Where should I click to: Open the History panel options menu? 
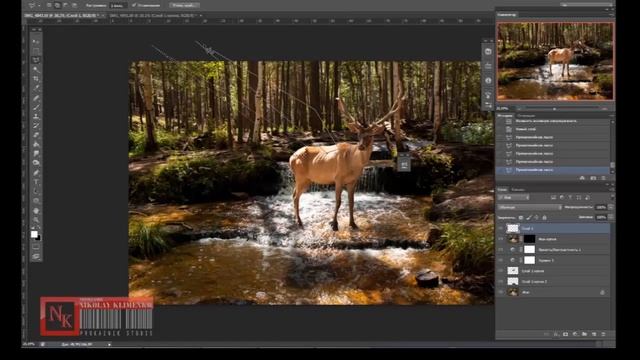point(611,116)
